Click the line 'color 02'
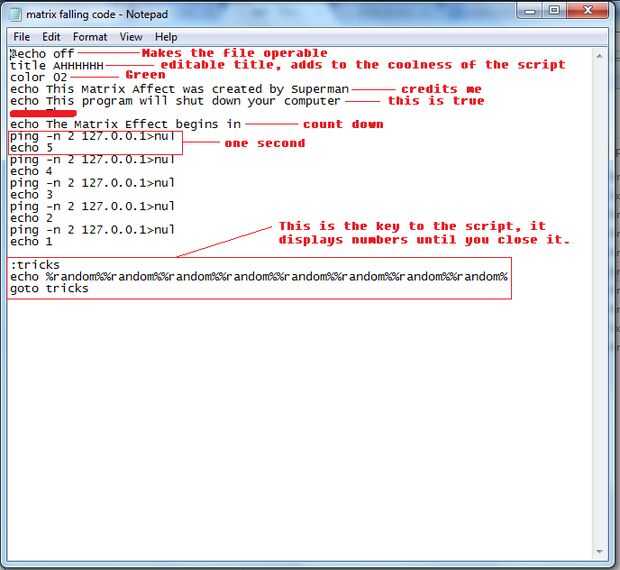Screen dimensions: 620x570 [38, 77]
